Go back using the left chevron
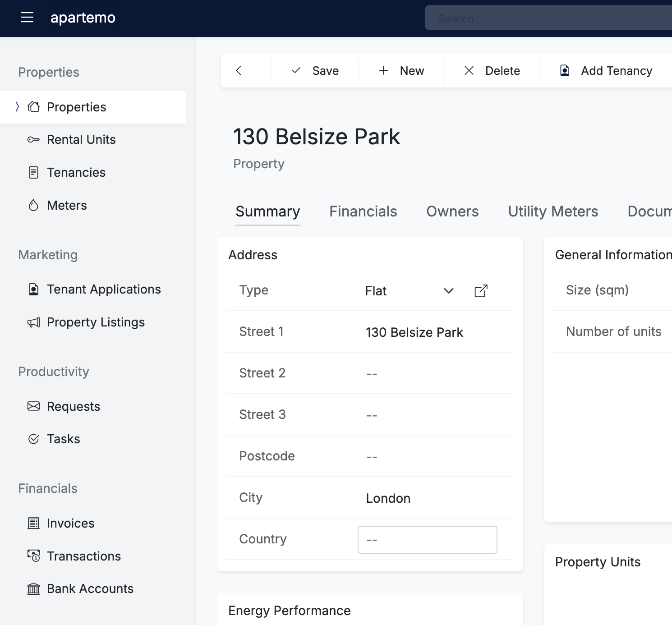672x625 pixels. [239, 70]
